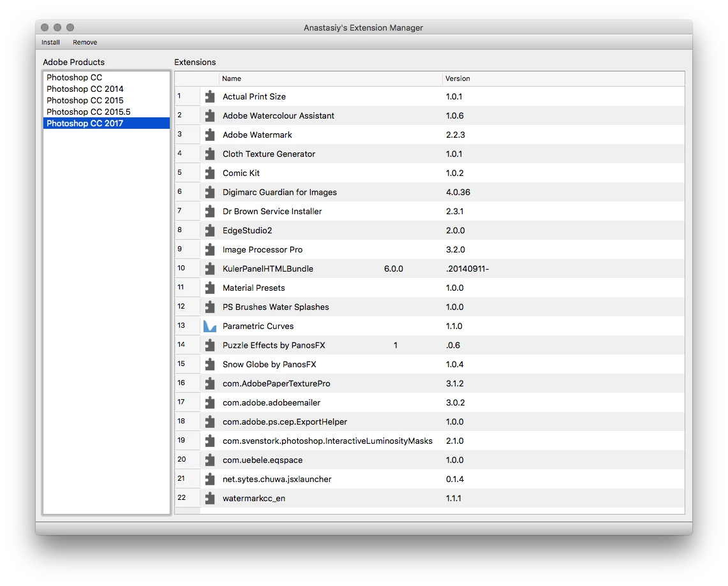Screen dimensions: 728x586
Task: Open the Remove menu
Action: click(x=85, y=42)
